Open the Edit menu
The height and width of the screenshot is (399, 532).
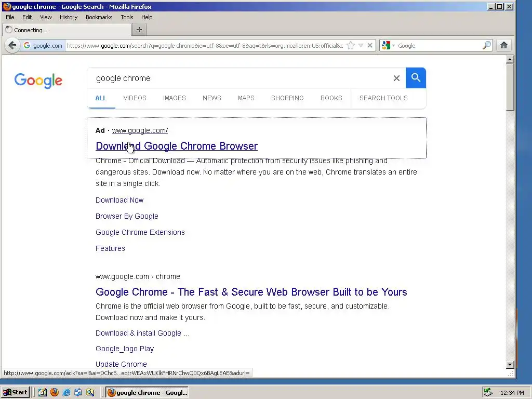(x=27, y=17)
